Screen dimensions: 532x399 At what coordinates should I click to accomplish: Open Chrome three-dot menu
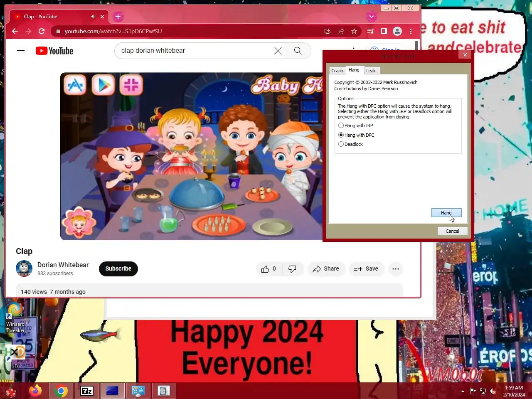pyautogui.click(x=411, y=31)
